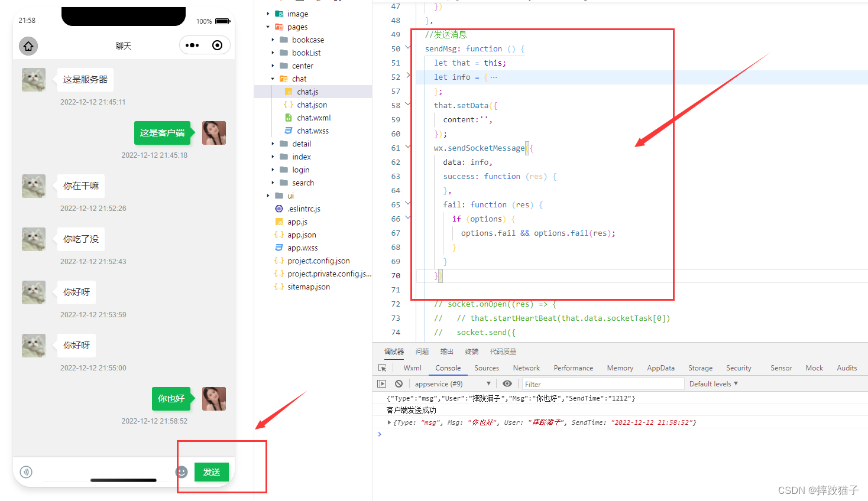Toggle the console eye live expression
This screenshot has height=501, width=868.
[x=507, y=384]
